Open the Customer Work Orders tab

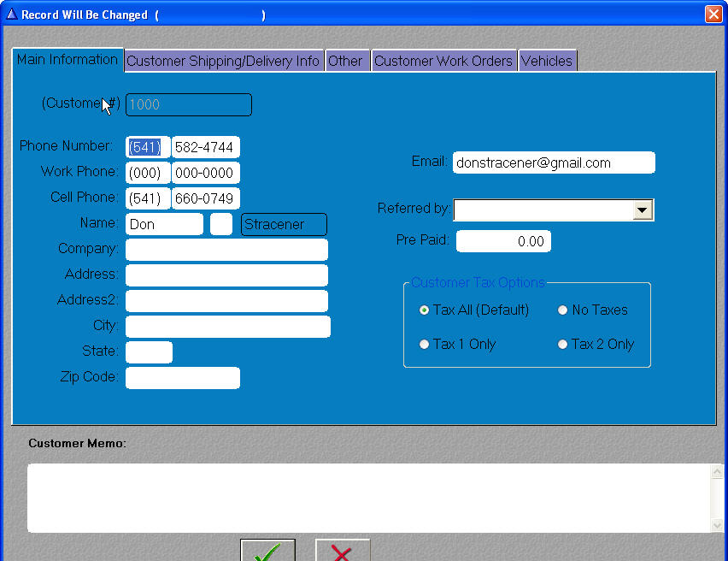443,61
